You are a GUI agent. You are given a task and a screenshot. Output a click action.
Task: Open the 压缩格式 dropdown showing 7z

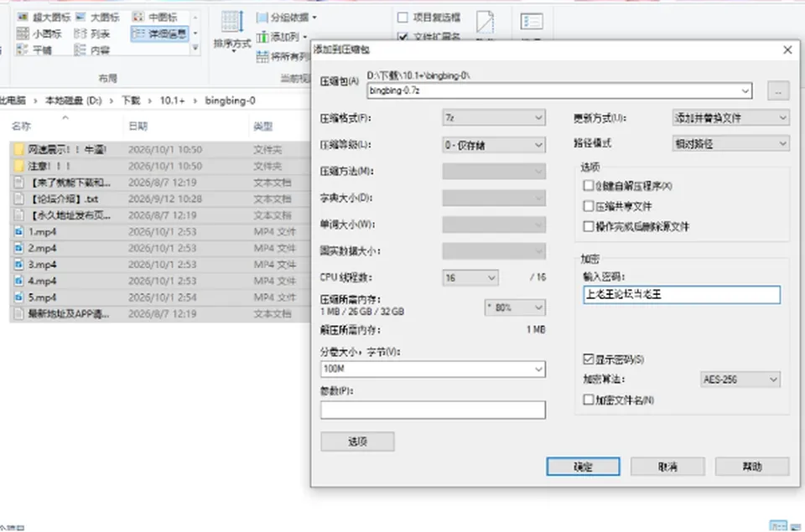pos(494,118)
